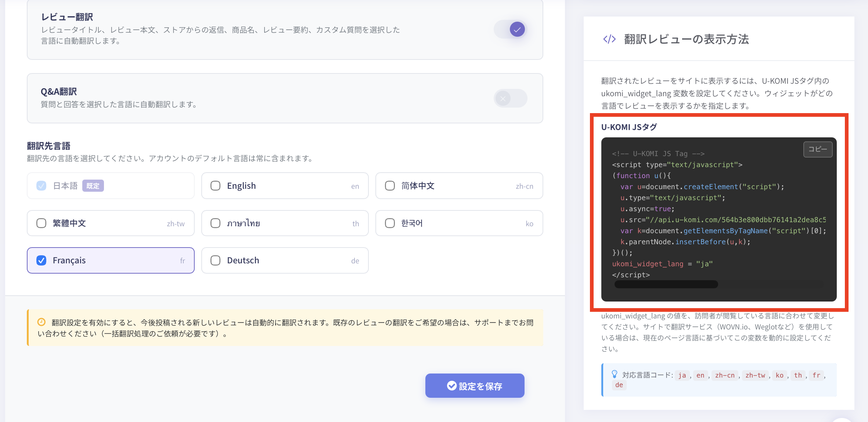Click the lightbulb icon near 対応言語コード

(x=614, y=374)
